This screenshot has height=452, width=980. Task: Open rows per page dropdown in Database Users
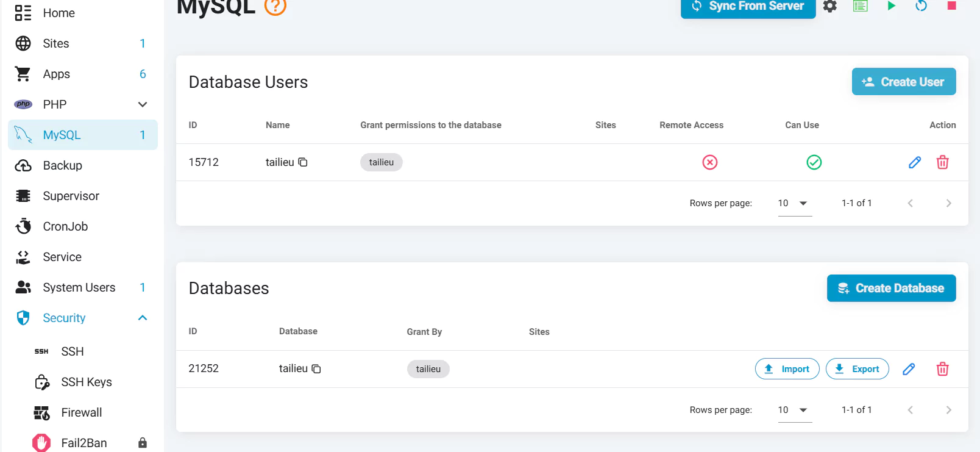794,203
